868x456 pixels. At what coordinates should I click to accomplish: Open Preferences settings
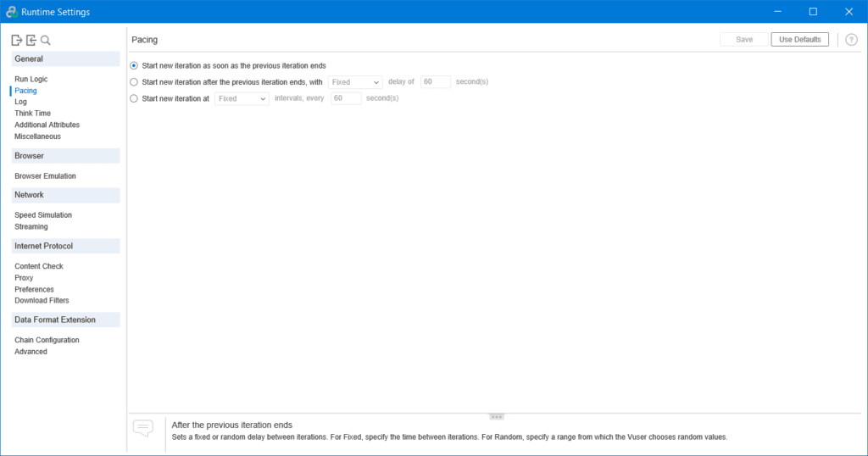coord(34,289)
